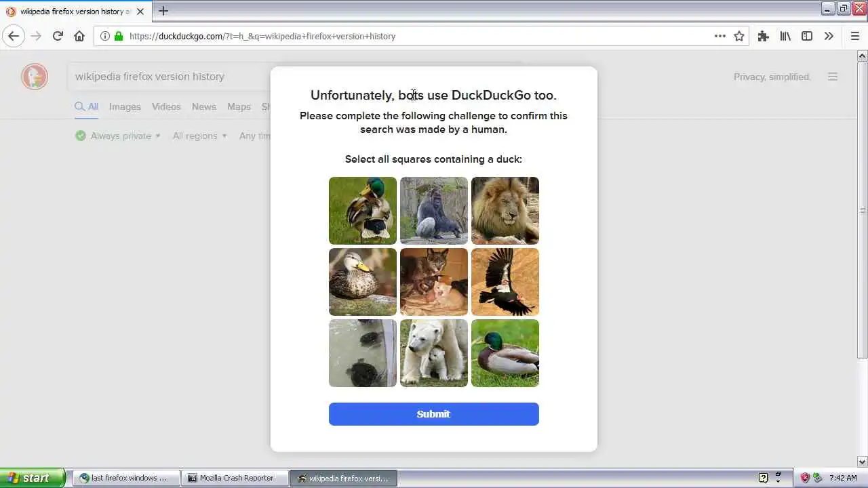This screenshot has height=488, width=868.
Task: Open DuckDuckGo side menu hamburger icon
Action: pyautogui.click(x=833, y=77)
